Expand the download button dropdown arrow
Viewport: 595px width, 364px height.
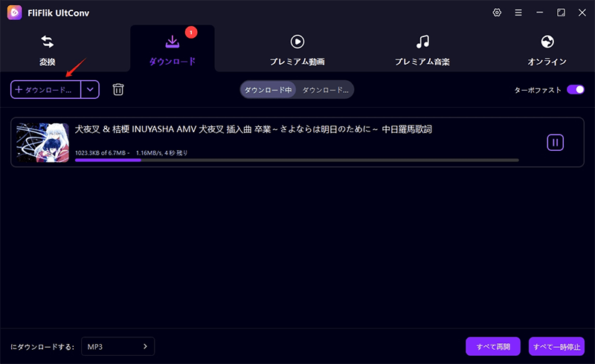click(x=90, y=89)
